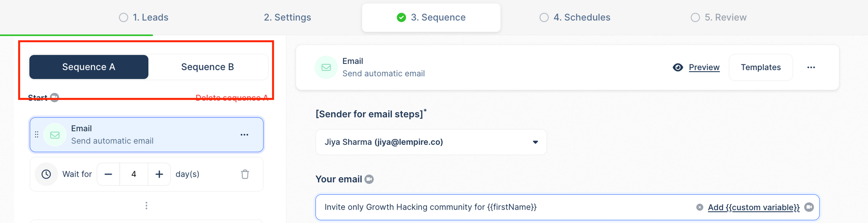Switch to Sequence B
This screenshot has height=223, width=868.
207,67
